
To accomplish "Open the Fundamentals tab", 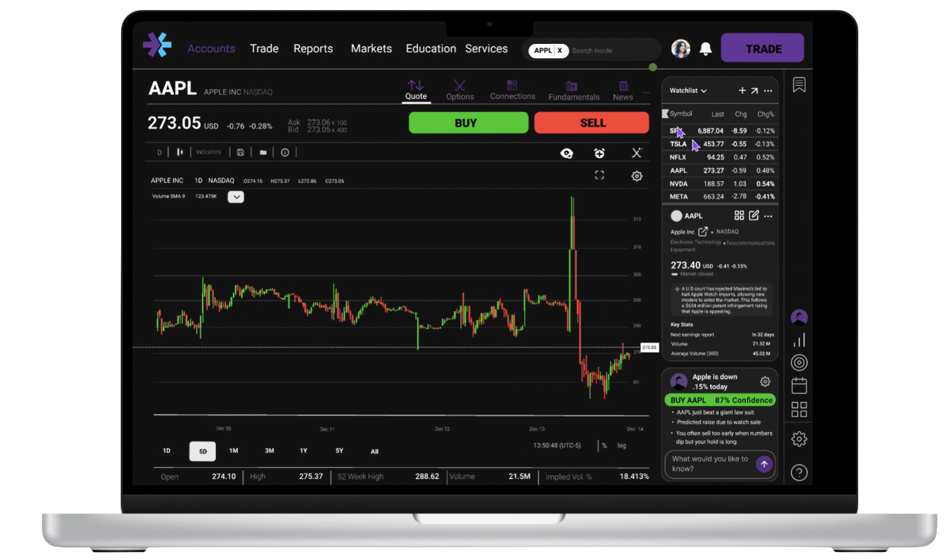I will click(573, 91).
